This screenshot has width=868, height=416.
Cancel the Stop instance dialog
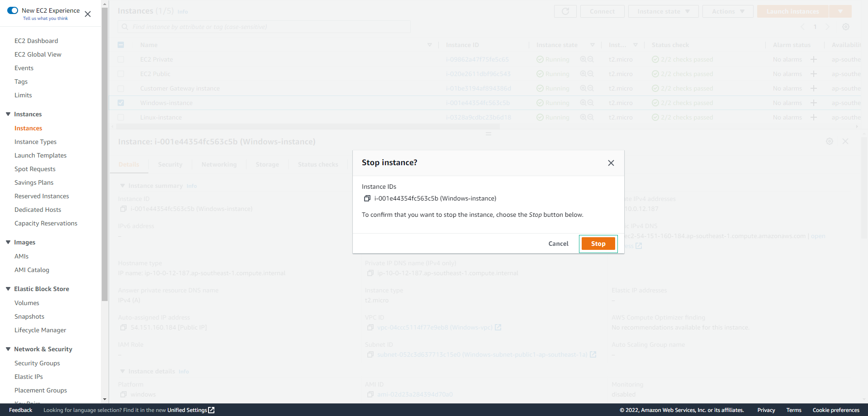(x=558, y=244)
